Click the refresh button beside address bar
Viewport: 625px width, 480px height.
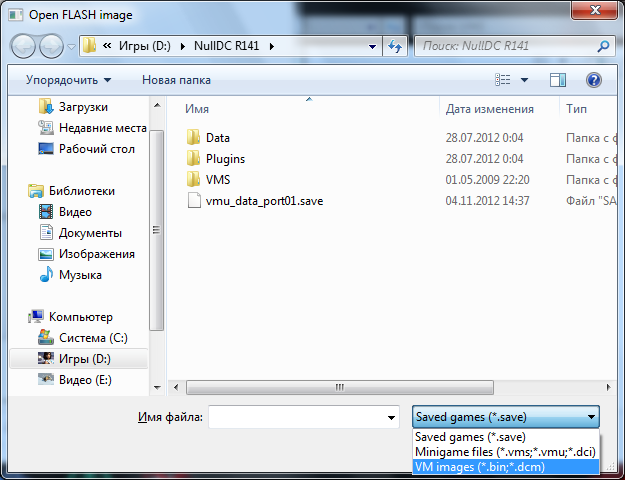tap(395, 46)
